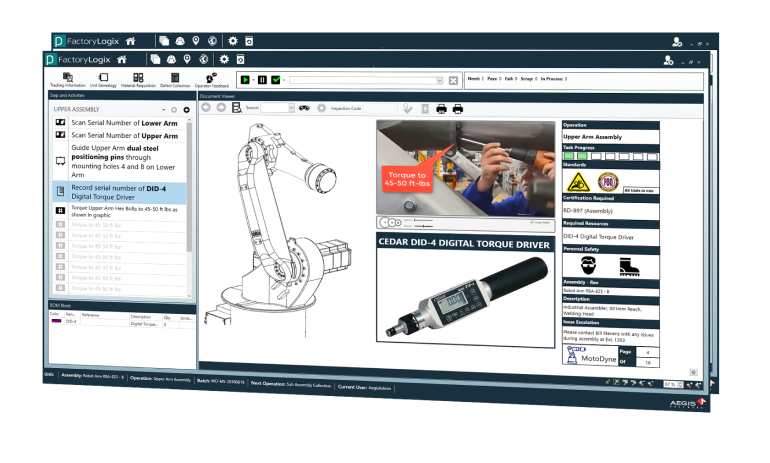Click the second printer icon
Screen dimensions: 770x463
click(457, 109)
